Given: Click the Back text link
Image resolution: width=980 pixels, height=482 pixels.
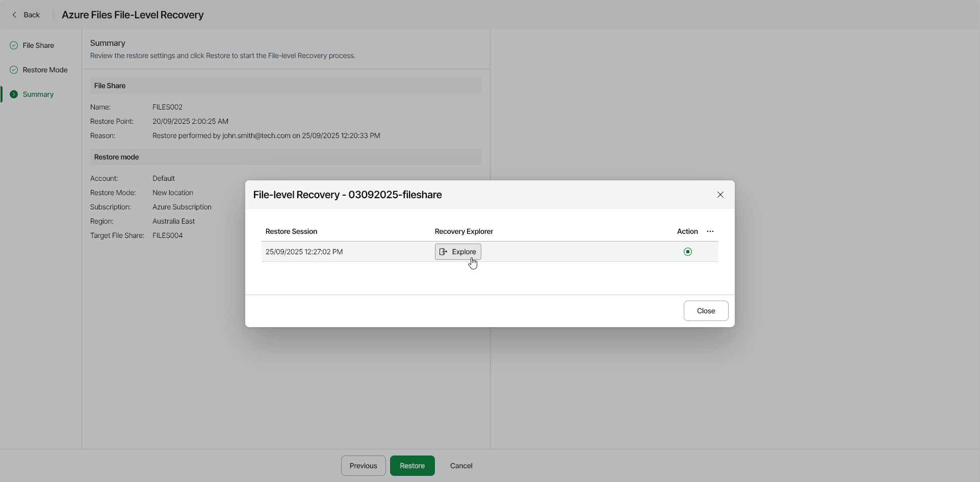Looking at the screenshot, I should tap(32, 15).
